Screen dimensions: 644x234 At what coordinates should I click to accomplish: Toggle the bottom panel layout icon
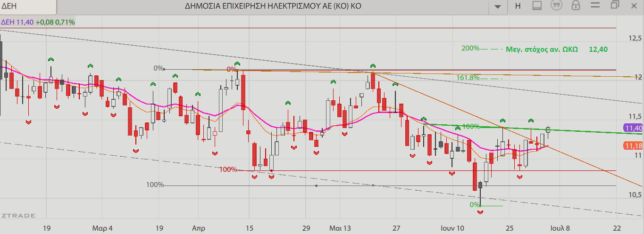[x=537, y=6]
